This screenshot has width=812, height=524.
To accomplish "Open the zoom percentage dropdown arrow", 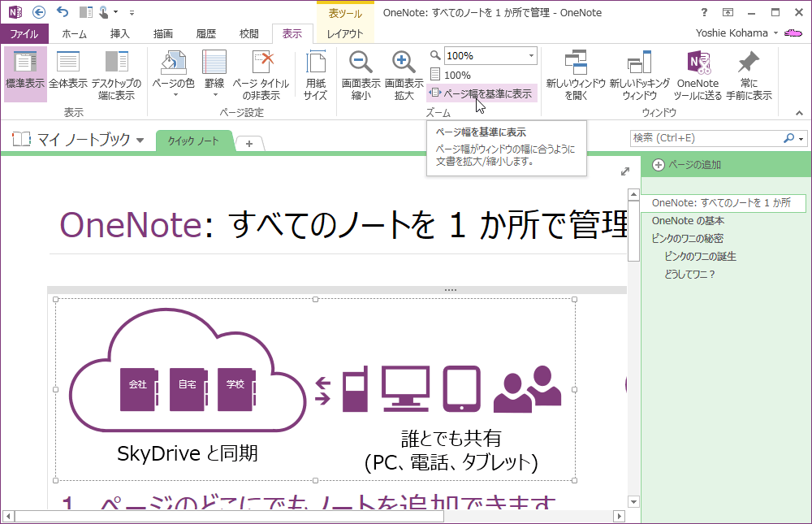I will [531, 55].
